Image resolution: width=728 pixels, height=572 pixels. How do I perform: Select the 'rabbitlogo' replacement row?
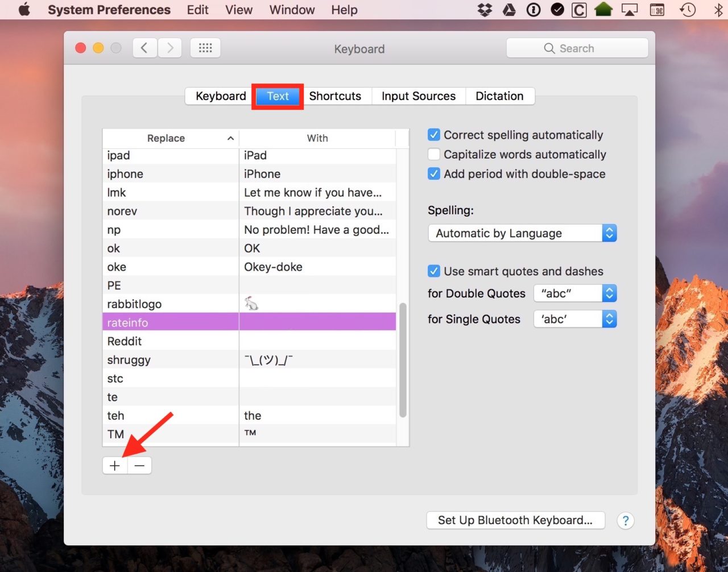click(249, 304)
